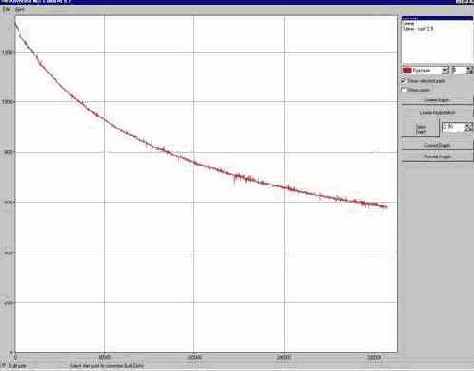Select the first entry in the curves list
This screenshot has height=371, width=474.
408,24
